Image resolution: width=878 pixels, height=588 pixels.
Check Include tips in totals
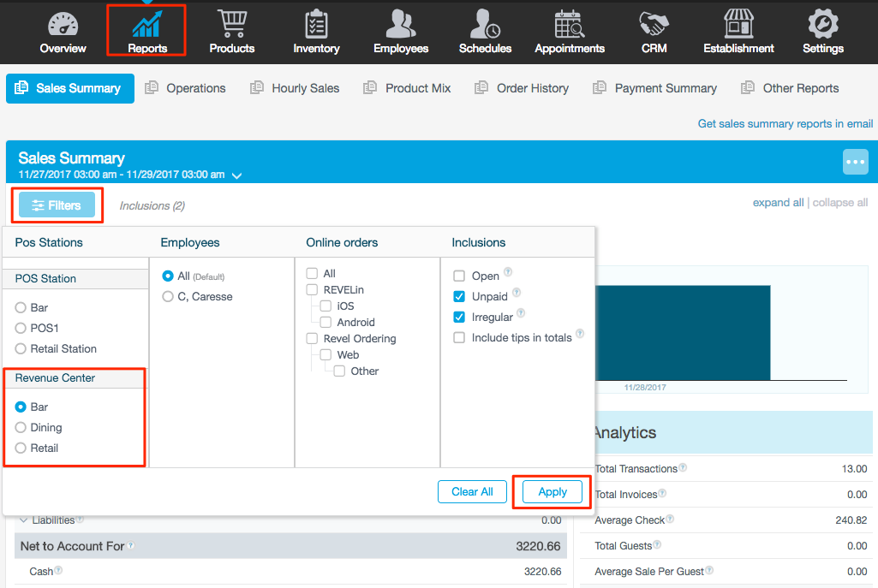tap(459, 338)
